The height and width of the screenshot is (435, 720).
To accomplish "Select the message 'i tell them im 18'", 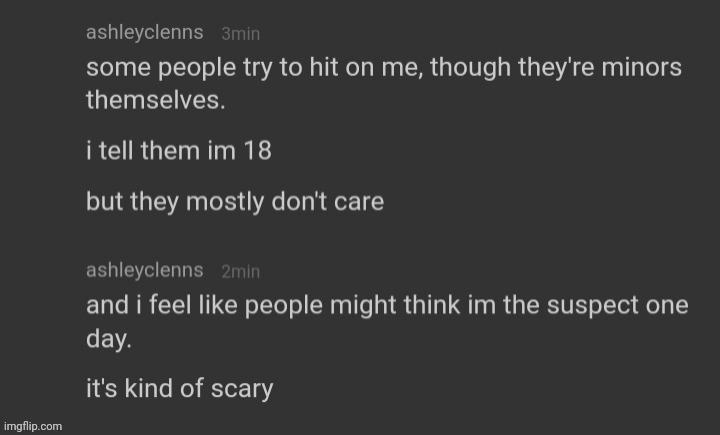I will coord(179,151).
